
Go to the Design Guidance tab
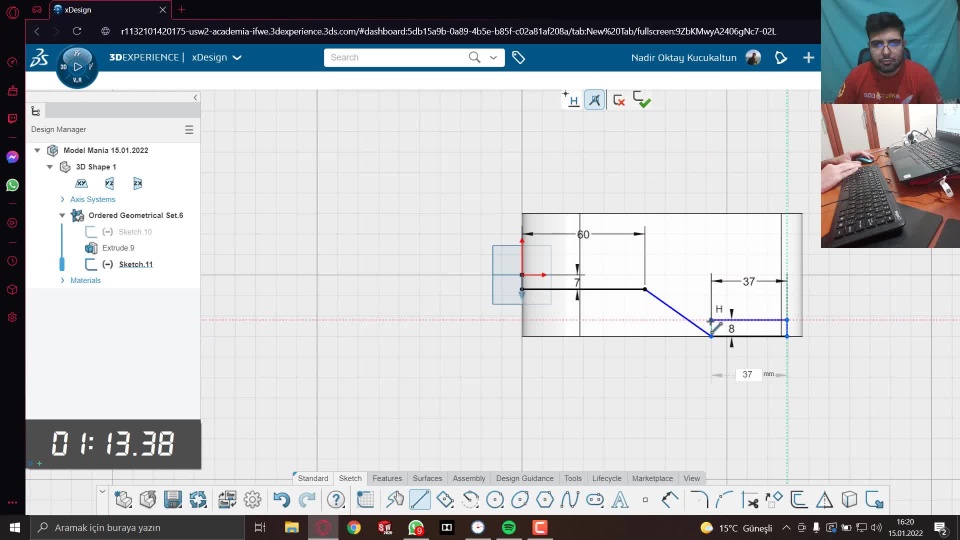525,478
